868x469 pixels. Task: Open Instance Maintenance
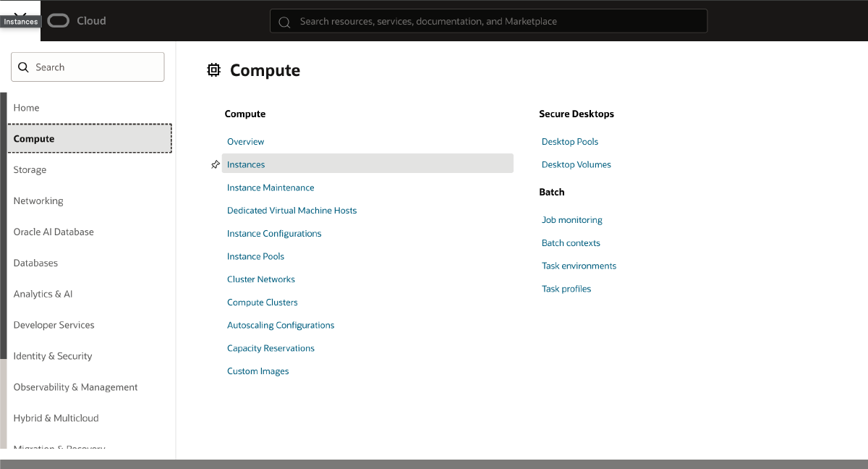pyautogui.click(x=271, y=188)
